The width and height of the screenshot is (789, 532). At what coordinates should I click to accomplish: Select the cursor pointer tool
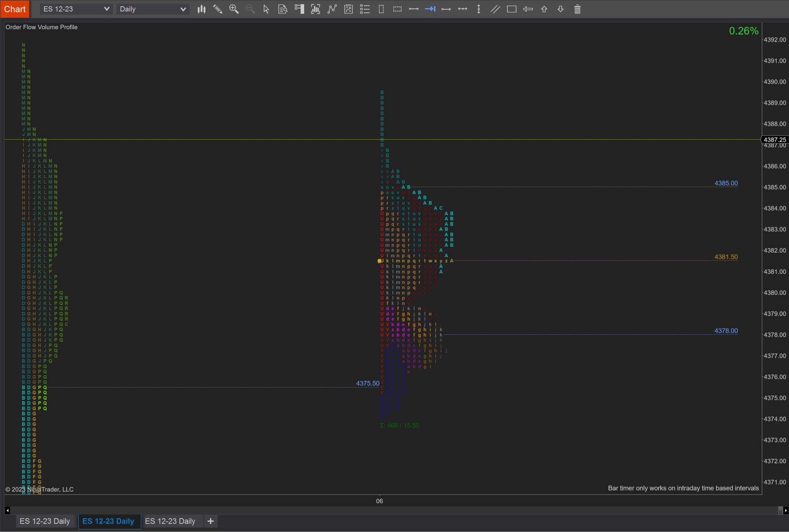[266, 9]
